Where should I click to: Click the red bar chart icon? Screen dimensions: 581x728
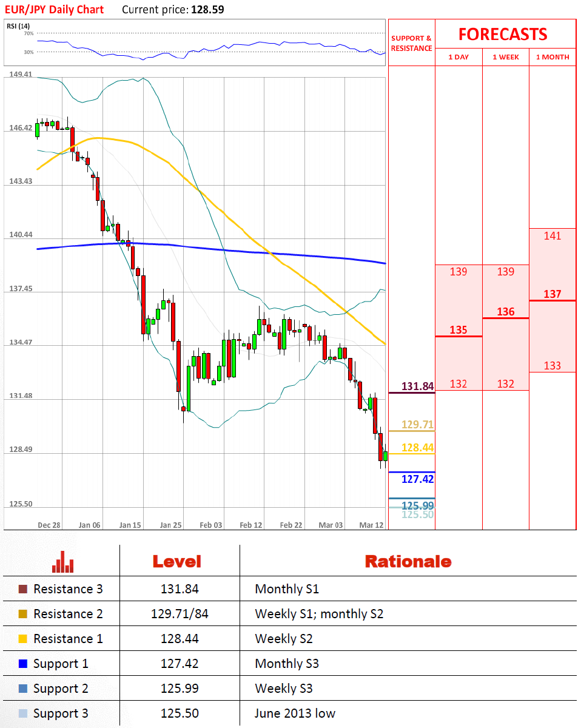[62, 562]
